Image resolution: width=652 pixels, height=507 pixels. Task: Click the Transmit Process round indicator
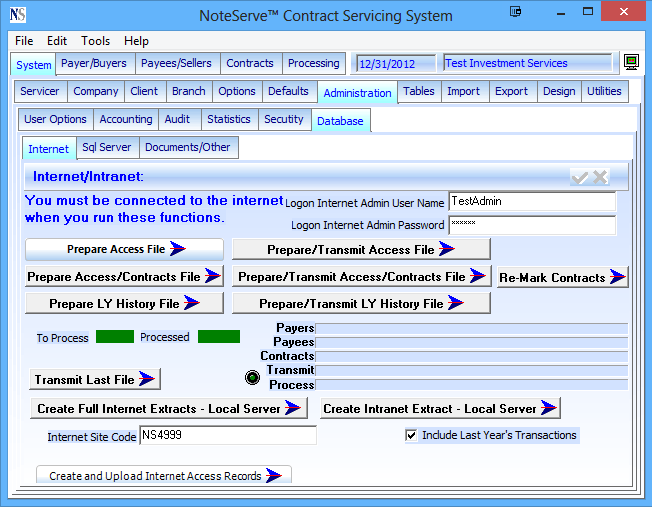coord(253,377)
